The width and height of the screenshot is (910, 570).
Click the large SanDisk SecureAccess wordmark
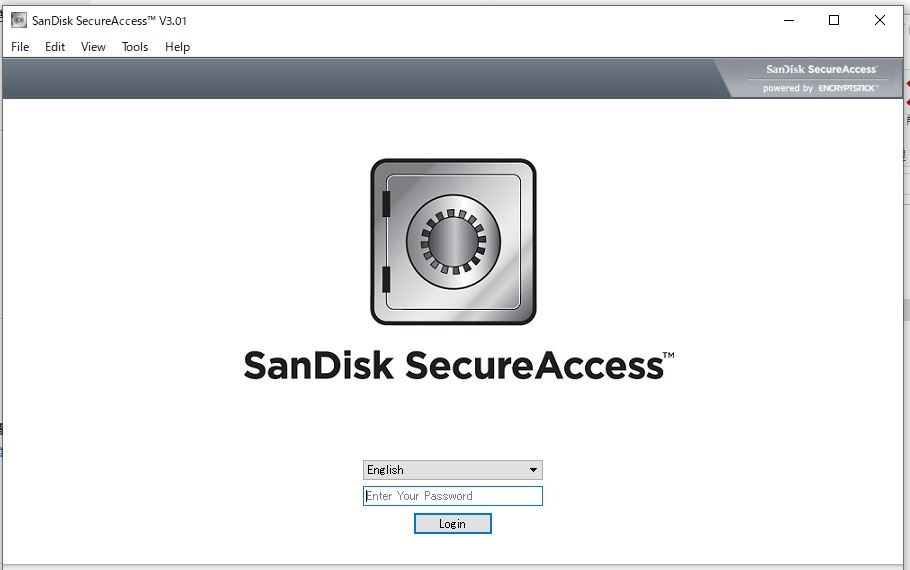click(x=458, y=366)
